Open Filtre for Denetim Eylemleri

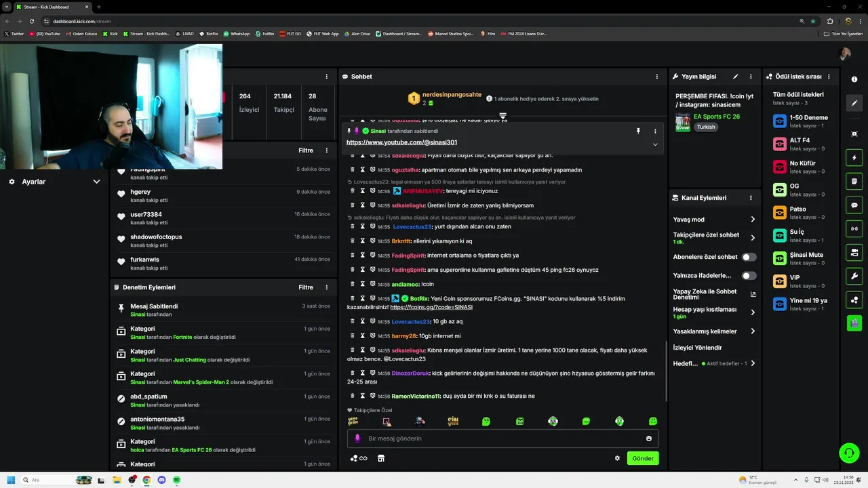pos(306,287)
